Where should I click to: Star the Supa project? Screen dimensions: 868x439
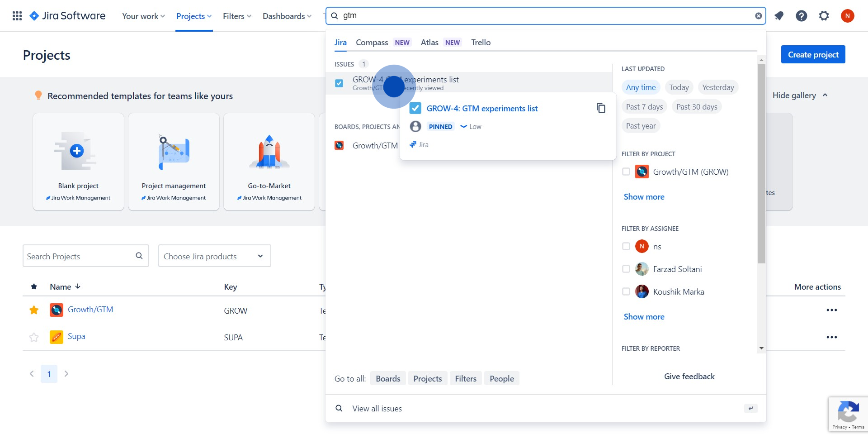coord(34,337)
